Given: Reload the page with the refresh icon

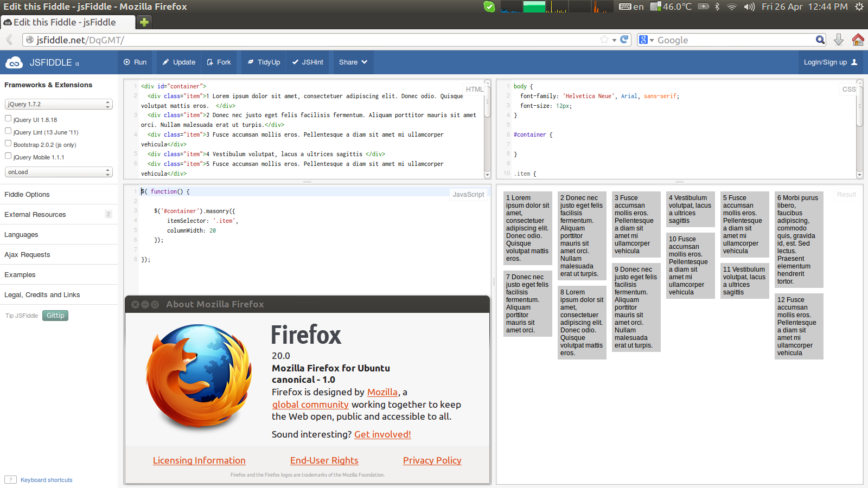Looking at the screenshot, I should [x=624, y=40].
